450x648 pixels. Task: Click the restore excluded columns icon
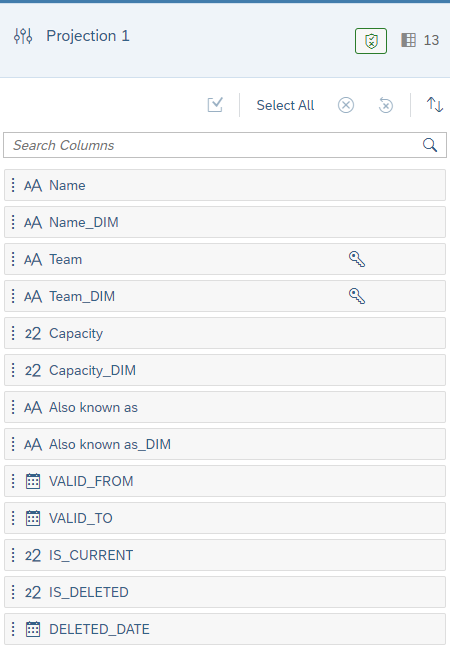tap(385, 105)
